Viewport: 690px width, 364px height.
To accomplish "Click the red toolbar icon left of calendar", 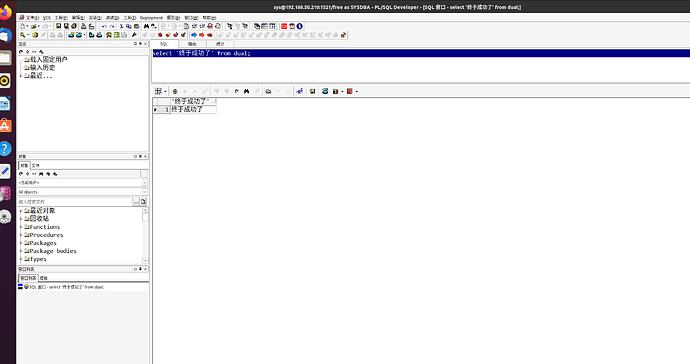I will 284,26.
